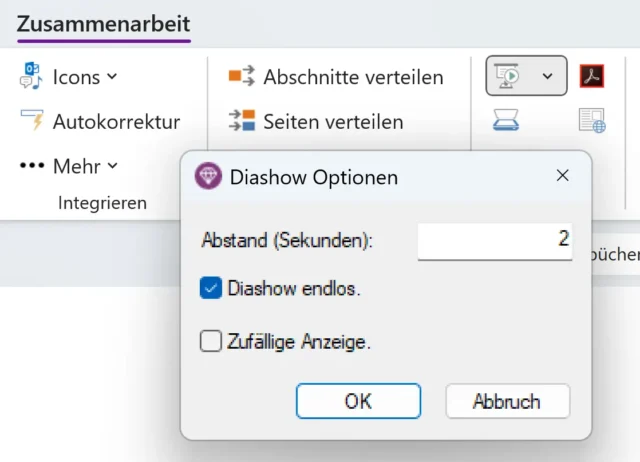The image size is (640, 462).
Task: Click the Abstand (Sekunden) input field
Action: point(494,239)
